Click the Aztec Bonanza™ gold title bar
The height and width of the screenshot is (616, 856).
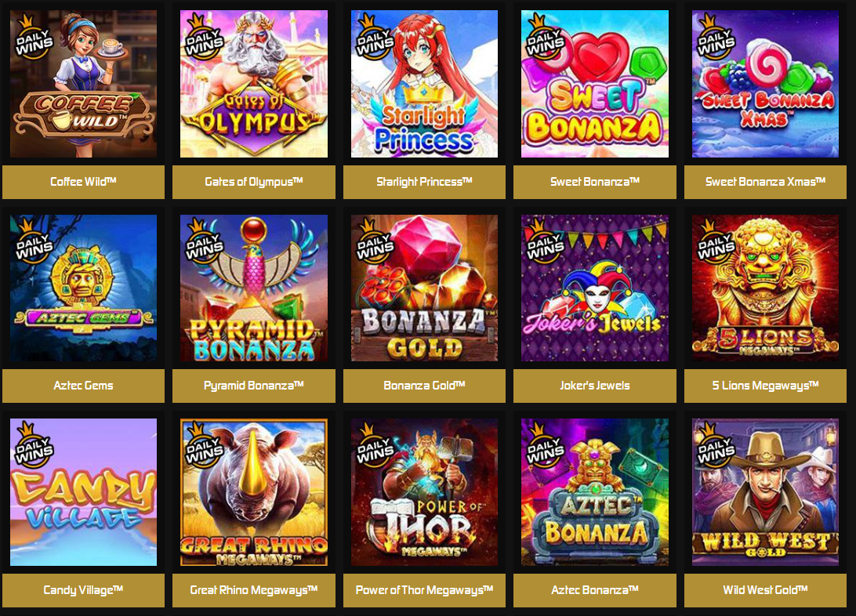point(594,590)
